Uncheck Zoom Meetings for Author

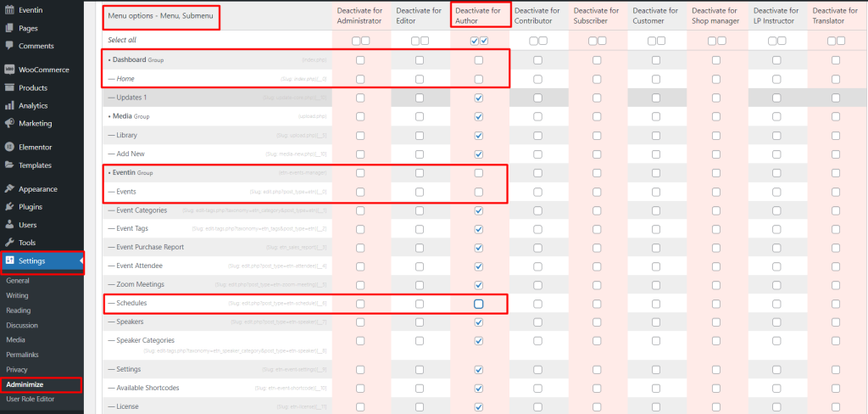(x=479, y=285)
